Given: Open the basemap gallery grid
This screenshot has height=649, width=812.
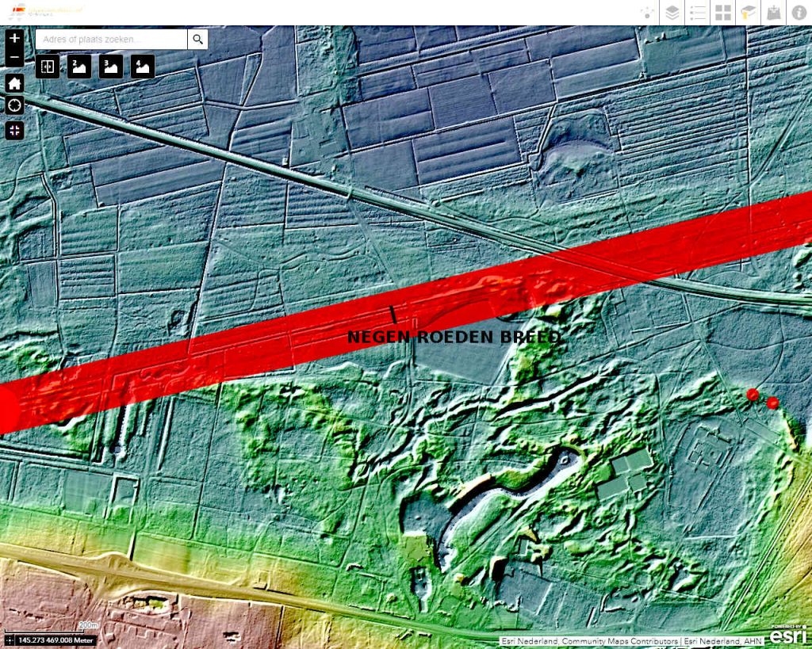Looking at the screenshot, I should [723, 13].
